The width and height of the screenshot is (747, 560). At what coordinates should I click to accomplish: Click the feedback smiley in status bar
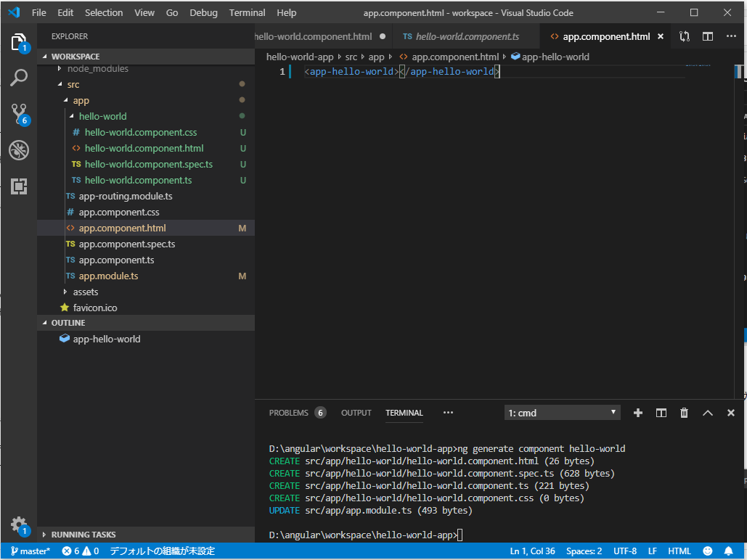(x=708, y=551)
